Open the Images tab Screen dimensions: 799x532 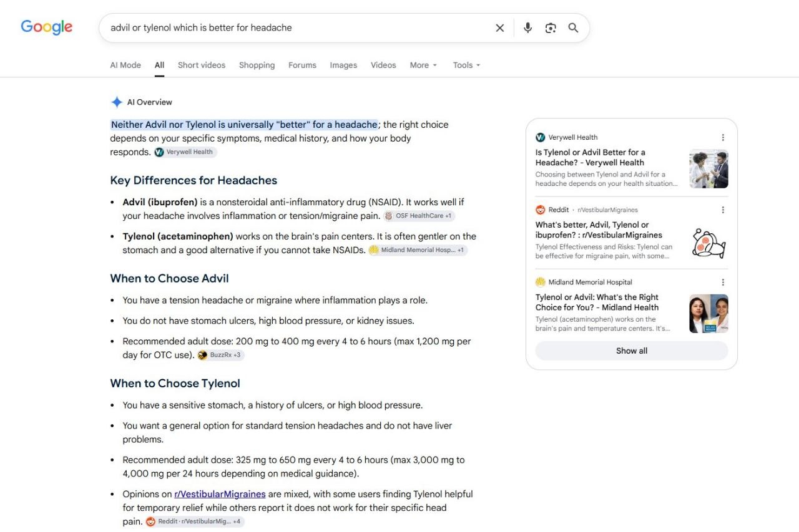point(343,65)
